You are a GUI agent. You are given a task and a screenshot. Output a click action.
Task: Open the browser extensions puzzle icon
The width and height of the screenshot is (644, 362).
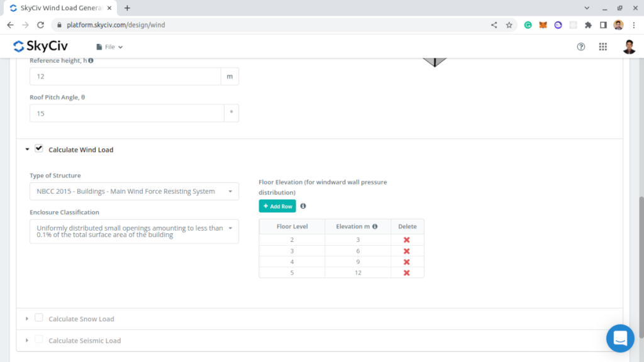[588, 25]
